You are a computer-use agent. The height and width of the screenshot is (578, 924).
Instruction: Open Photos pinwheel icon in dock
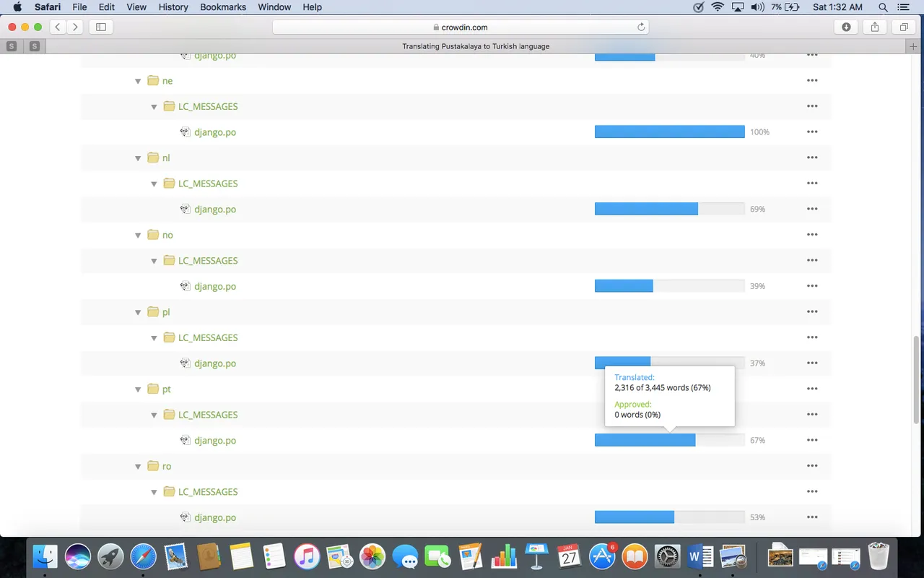372,556
